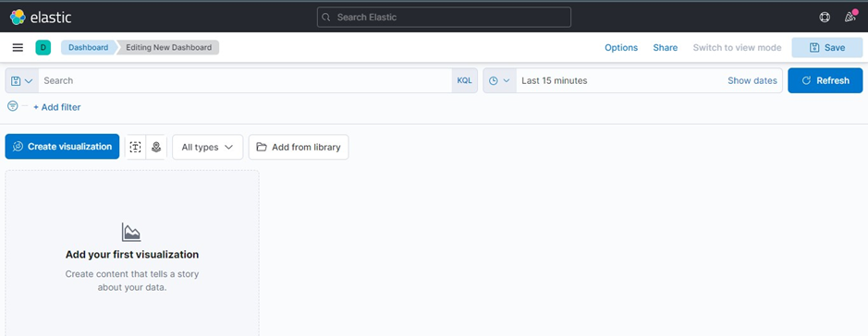Click Show dates
The image size is (868, 336).
pos(752,80)
